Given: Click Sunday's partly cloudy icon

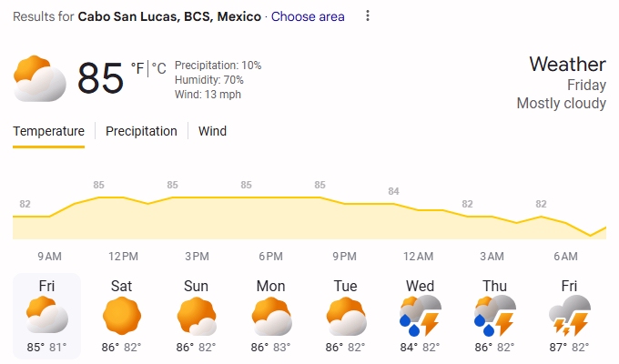Looking at the screenshot, I should click(x=196, y=316).
